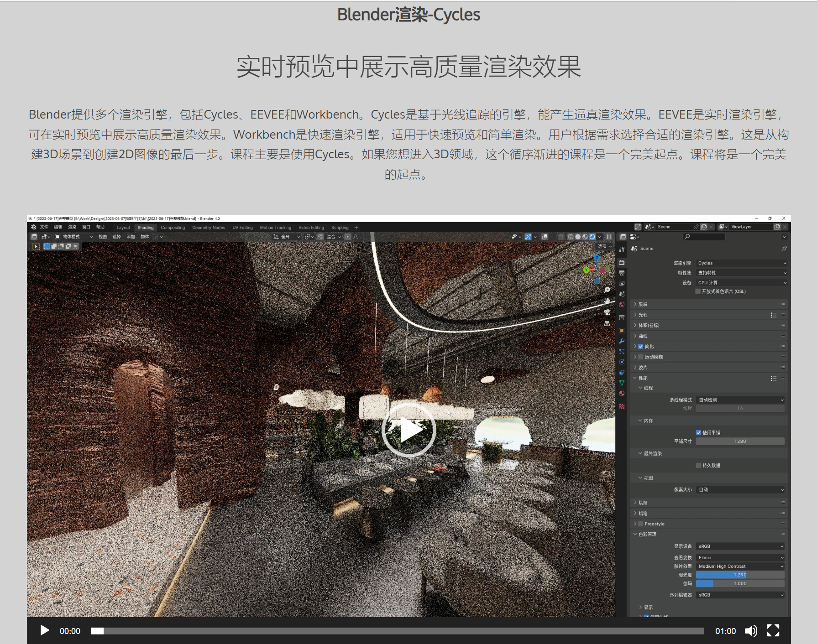Open the 设备 GPU 计算 dropdown
Viewport: 817px width, 644px height.
click(741, 283)
